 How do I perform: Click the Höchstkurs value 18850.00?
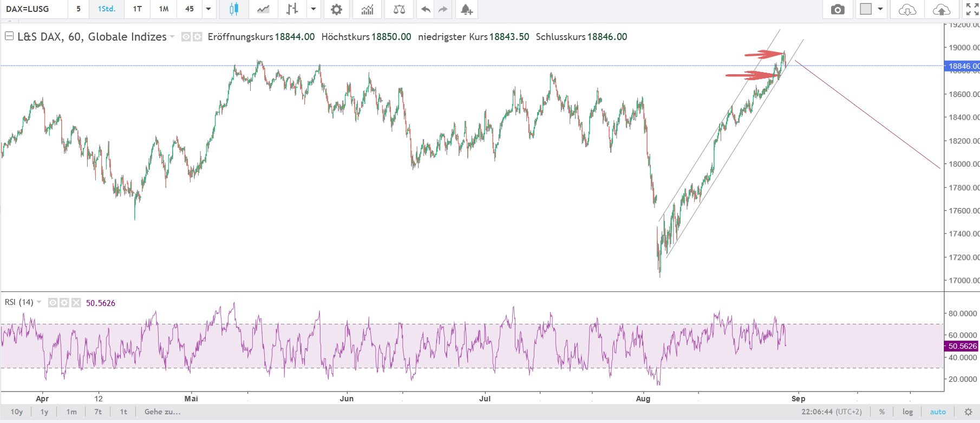tap(391, 37)
